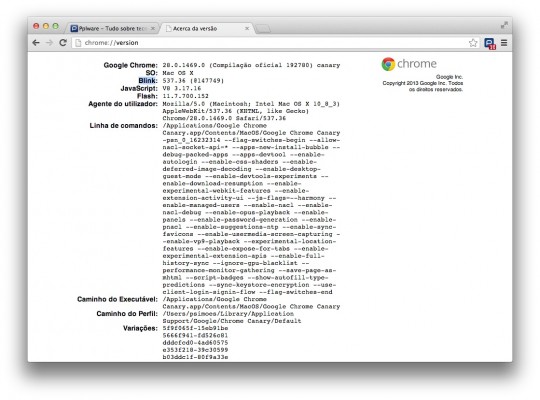Click the Agente do utilizador label
Image resolution: width=540 pixels, height=400 pixels.
123,104
